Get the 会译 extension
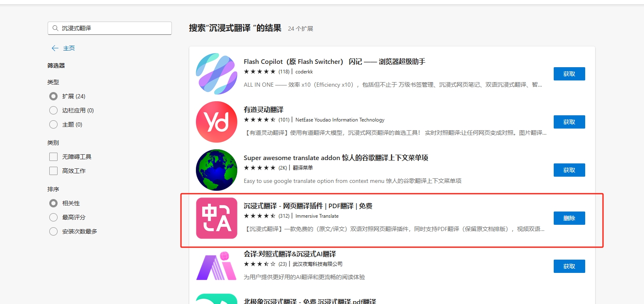 coord(569,266)
